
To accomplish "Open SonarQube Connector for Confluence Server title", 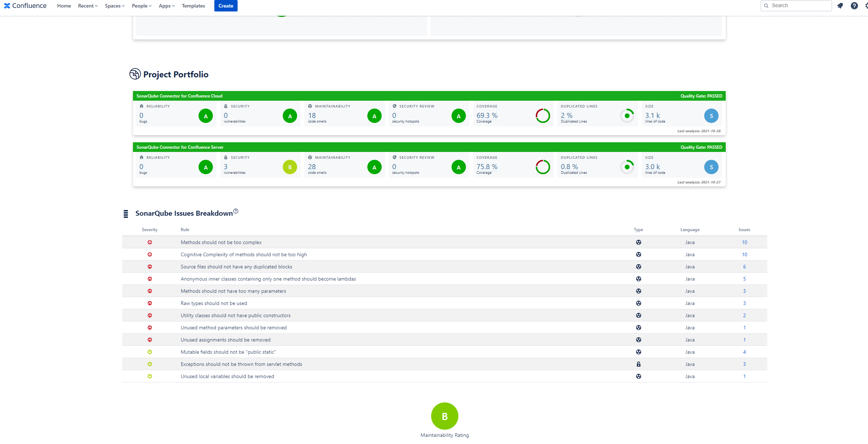I will tap(180, 147).
